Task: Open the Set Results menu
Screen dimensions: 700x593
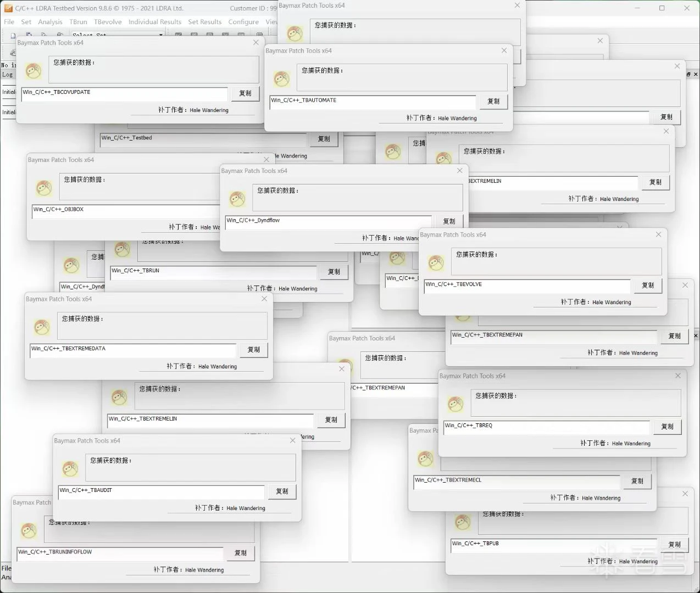Action: tap(205, 22)
